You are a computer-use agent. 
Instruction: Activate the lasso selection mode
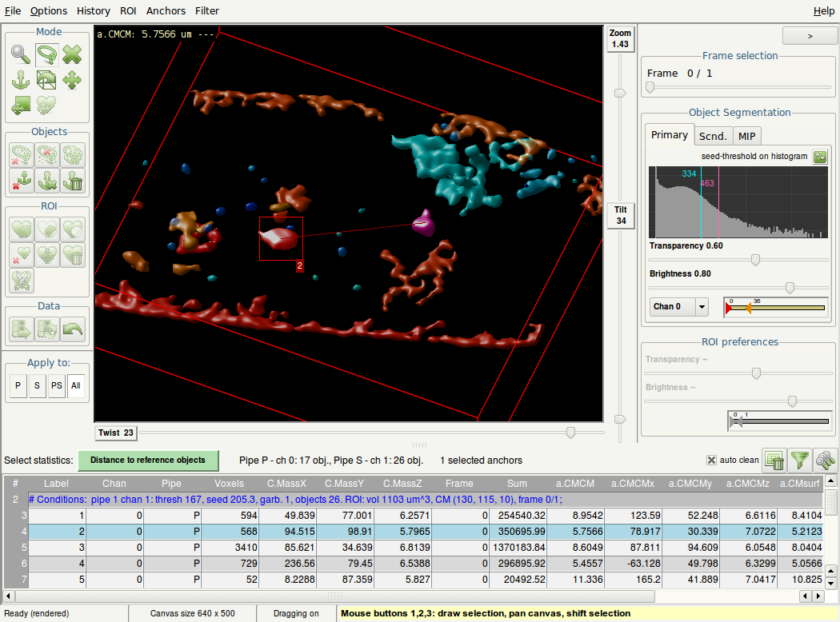click(46, 54)
